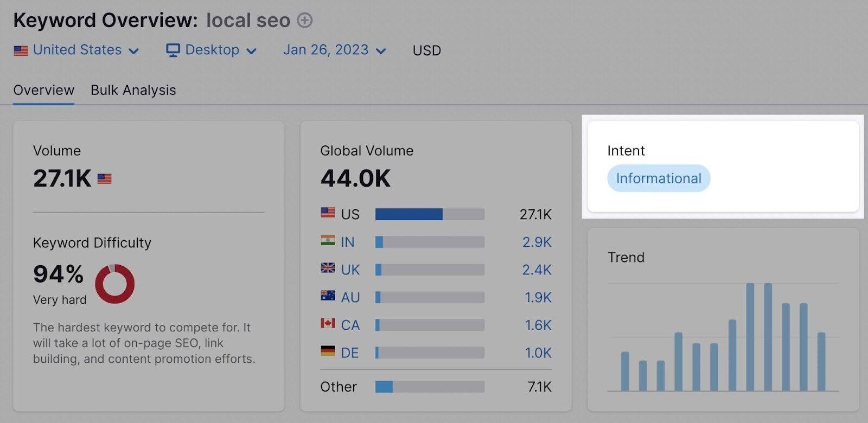Click the Informational intent badge
Screen dimensions: 868x423
[x=658, y=178]
